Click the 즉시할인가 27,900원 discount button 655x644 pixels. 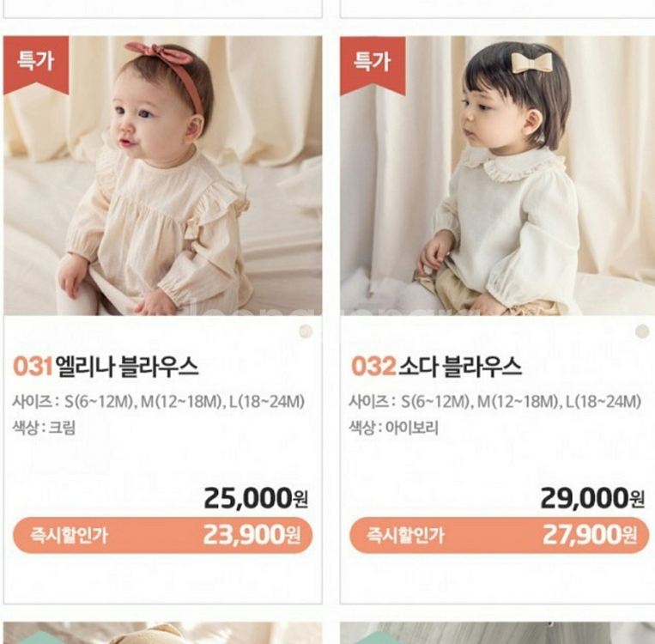(499, 535)
